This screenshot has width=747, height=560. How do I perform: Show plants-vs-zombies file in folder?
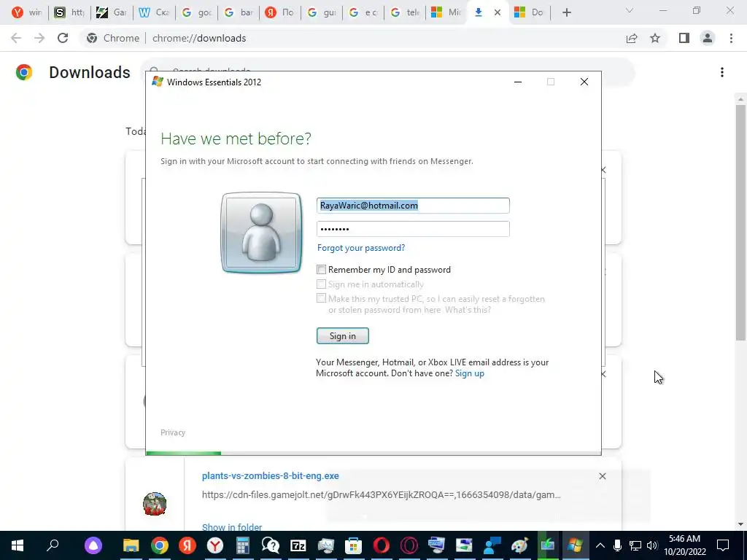point(232,527)
